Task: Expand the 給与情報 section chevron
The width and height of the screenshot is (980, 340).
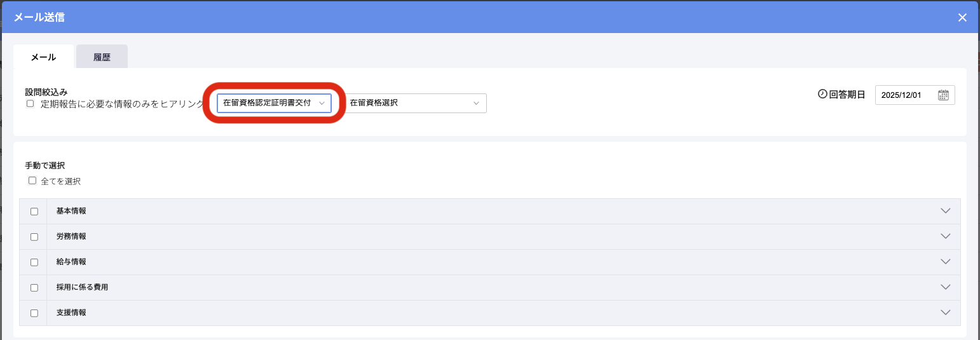Action: (945, 262)
